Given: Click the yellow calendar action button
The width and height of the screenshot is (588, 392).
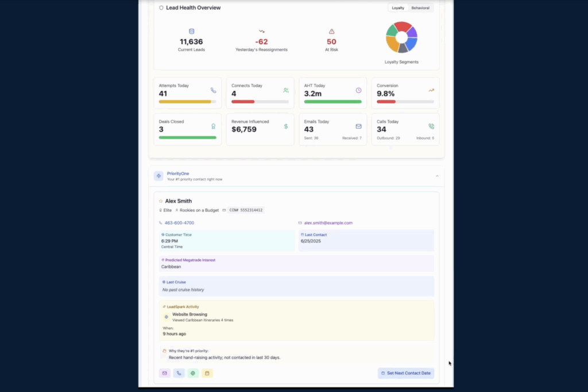Looking at the screenshot, I should pyautogui.click(x=207, y=373).
